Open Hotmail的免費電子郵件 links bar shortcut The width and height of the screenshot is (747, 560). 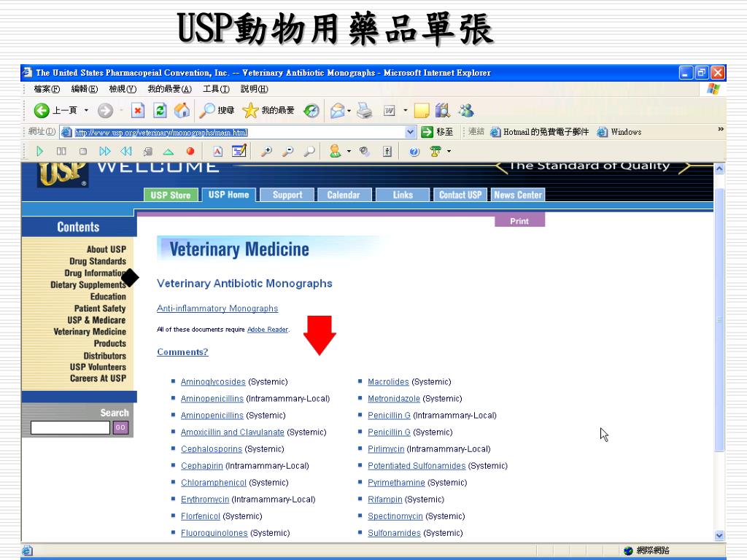pyautogui.click(x=540, y=132)
